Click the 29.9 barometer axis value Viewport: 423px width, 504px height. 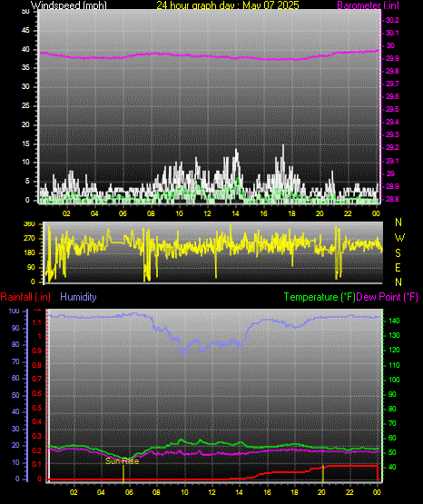pos(392,58)
